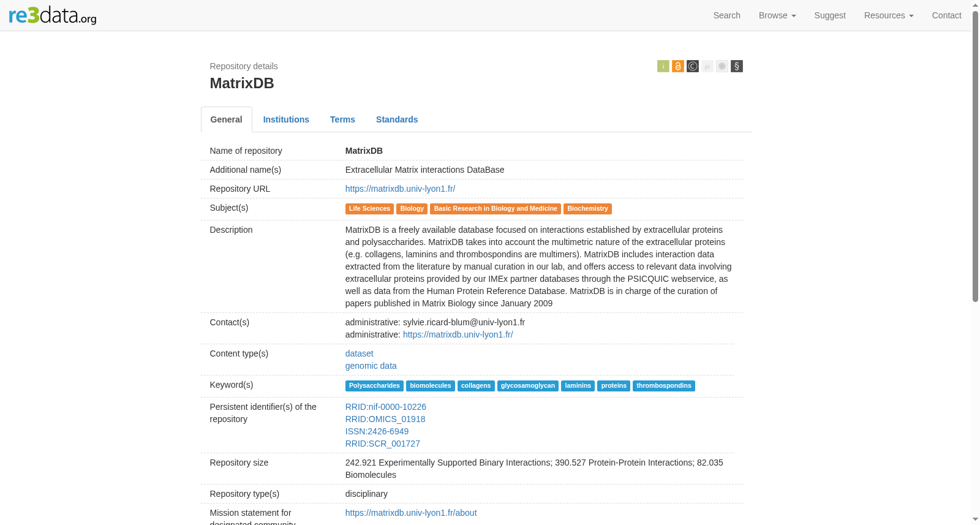Click the Basic Research in Biology and Medicine tag
The height and width of the screenshot is (525, 980).
click(496, 209)
